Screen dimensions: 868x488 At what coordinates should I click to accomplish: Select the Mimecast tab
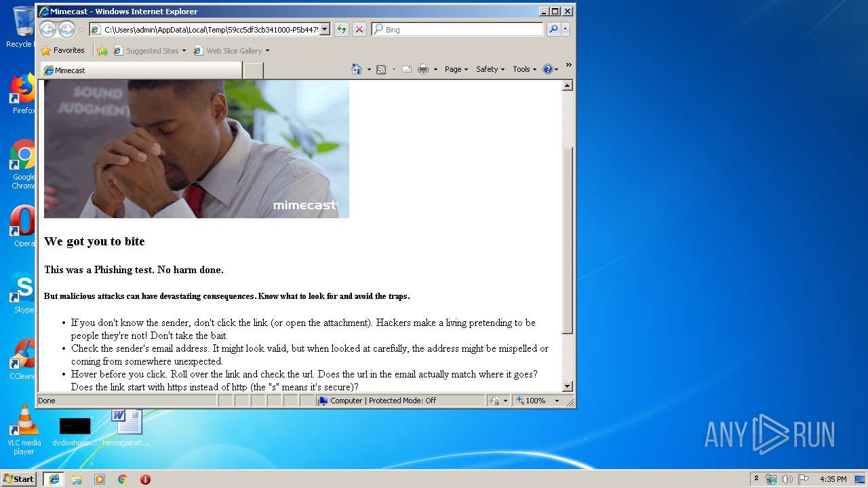tap(141, 70)
